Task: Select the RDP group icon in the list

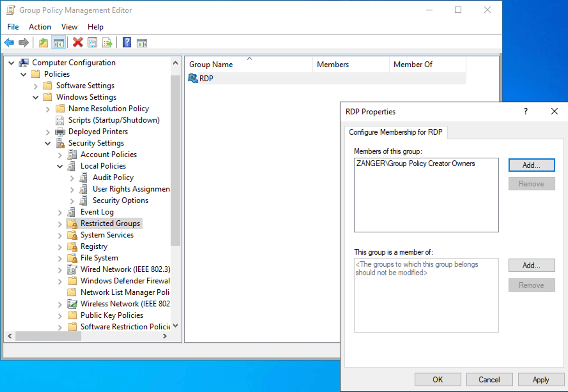Action: coord(192,78)
